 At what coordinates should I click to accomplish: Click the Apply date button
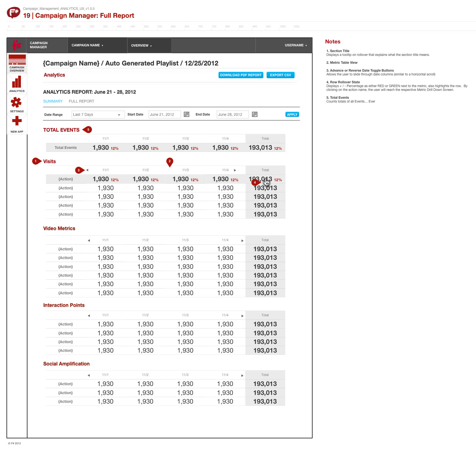pos(292,114)
